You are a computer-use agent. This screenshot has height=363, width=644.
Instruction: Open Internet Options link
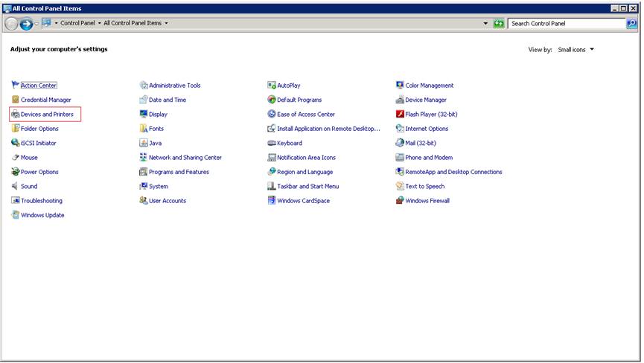click(x=427, y=129)
